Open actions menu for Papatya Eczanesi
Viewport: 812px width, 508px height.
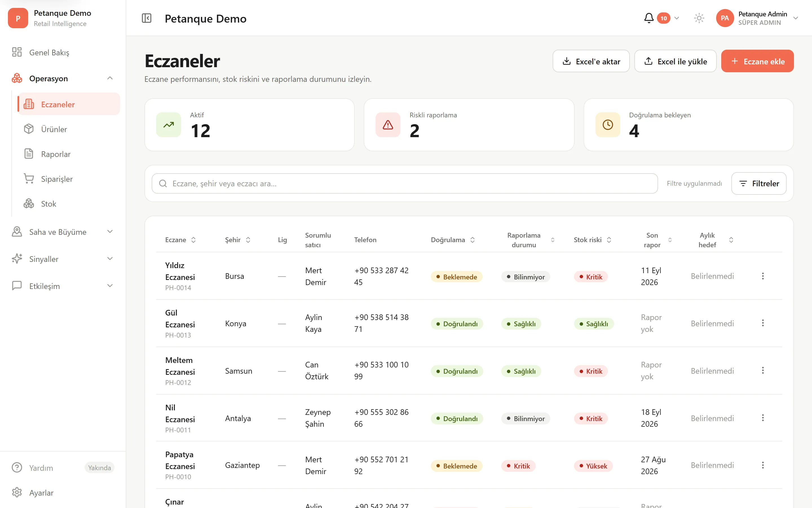(x=763, y=465)
